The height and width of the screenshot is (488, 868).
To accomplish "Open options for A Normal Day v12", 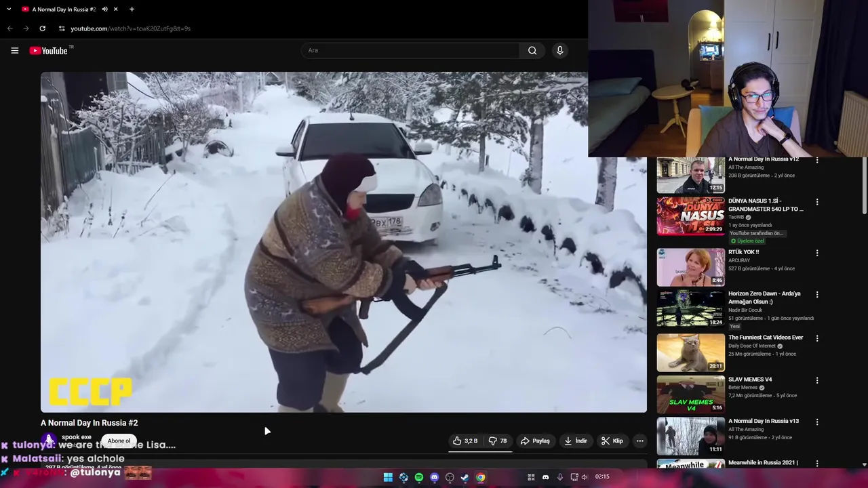I will point(817,161).
